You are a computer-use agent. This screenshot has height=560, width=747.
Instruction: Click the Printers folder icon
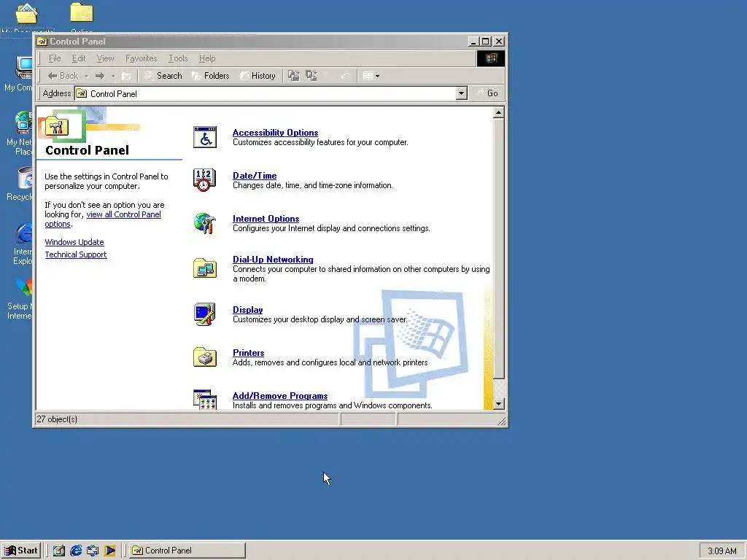(x=205, y=357)
